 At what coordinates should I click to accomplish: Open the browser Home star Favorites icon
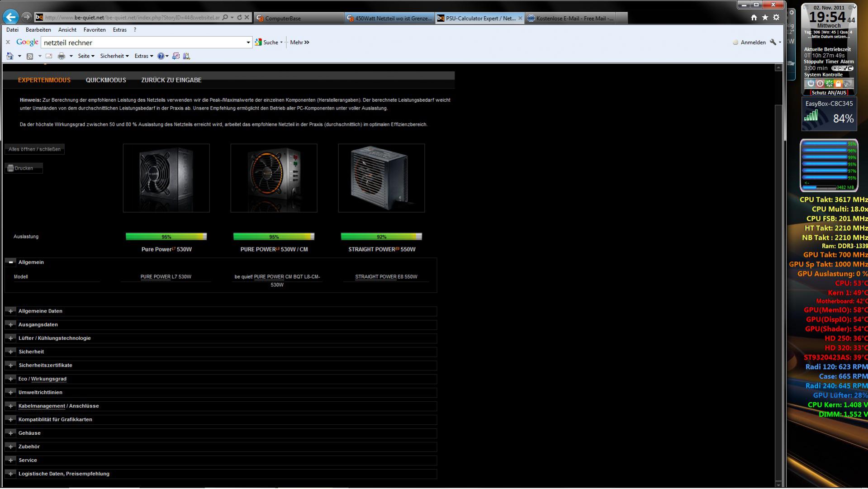tap(765, 17)
